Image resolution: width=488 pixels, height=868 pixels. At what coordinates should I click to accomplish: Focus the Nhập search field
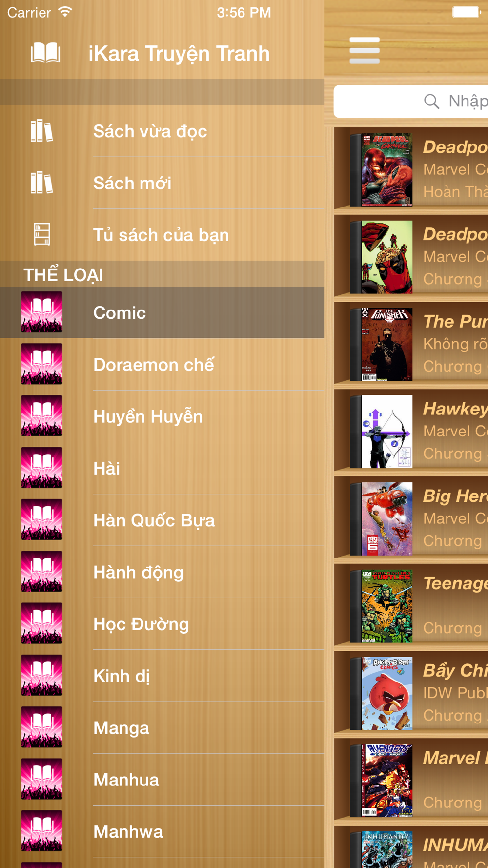[411, 102]
